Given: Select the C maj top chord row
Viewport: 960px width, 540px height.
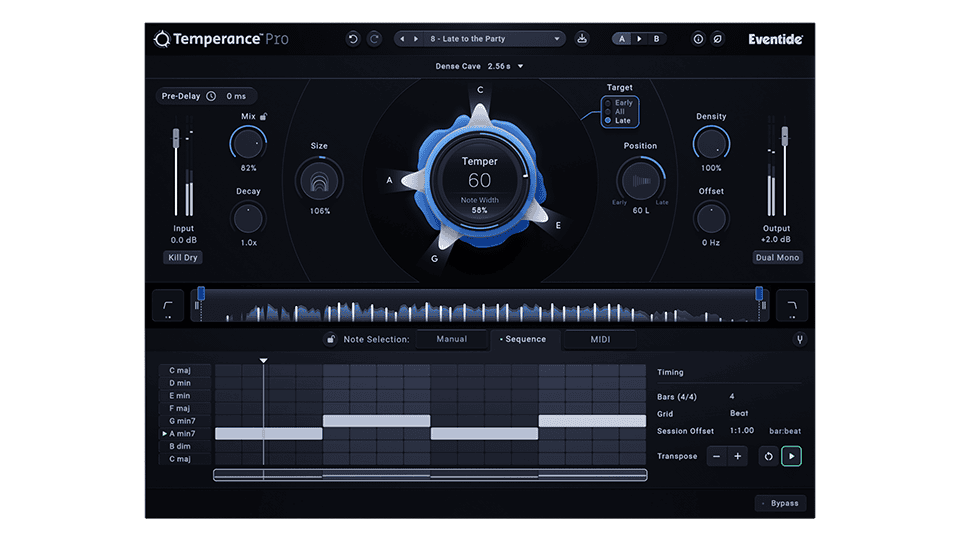Looking at the screenshot, I should (184, 370).
